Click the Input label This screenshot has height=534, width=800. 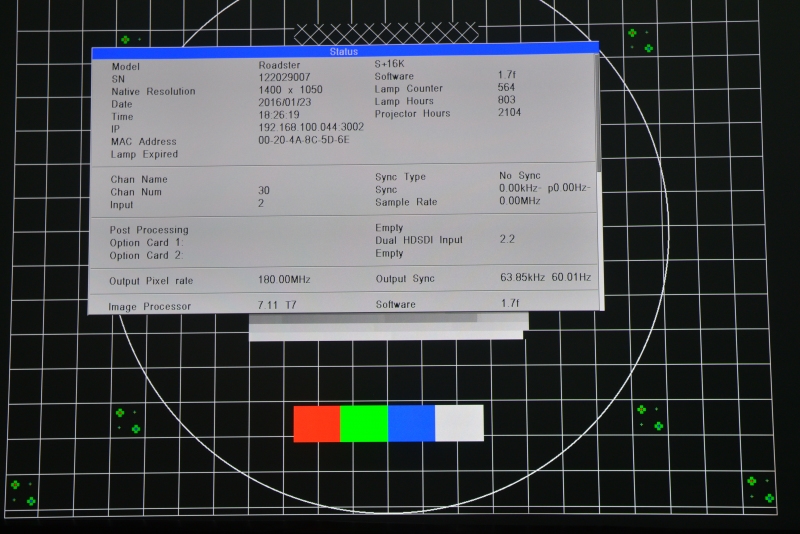coord(121,205)
